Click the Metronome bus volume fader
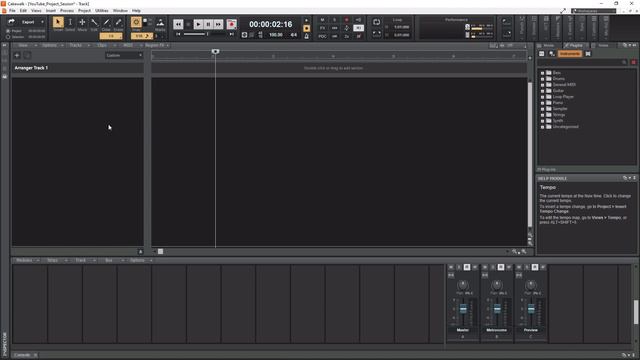The height and width of the screenshot is (360, 640). point(497,309)
